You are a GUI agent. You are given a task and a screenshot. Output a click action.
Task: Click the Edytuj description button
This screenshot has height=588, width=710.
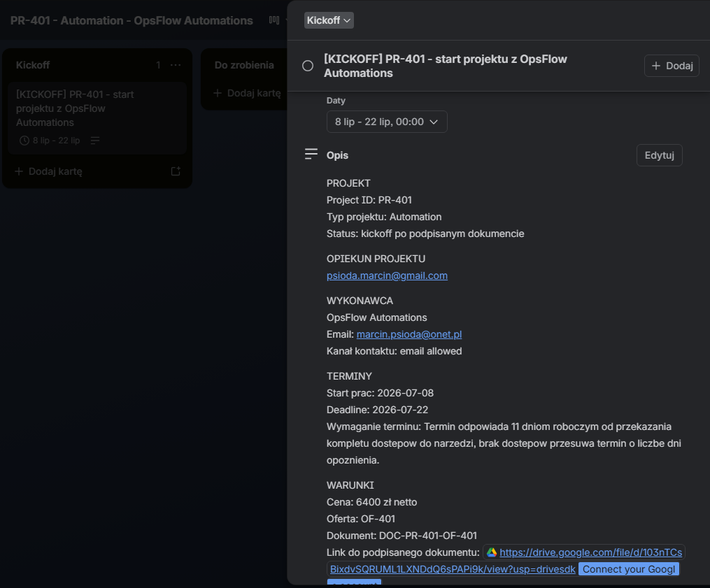[x=659, y=155]
